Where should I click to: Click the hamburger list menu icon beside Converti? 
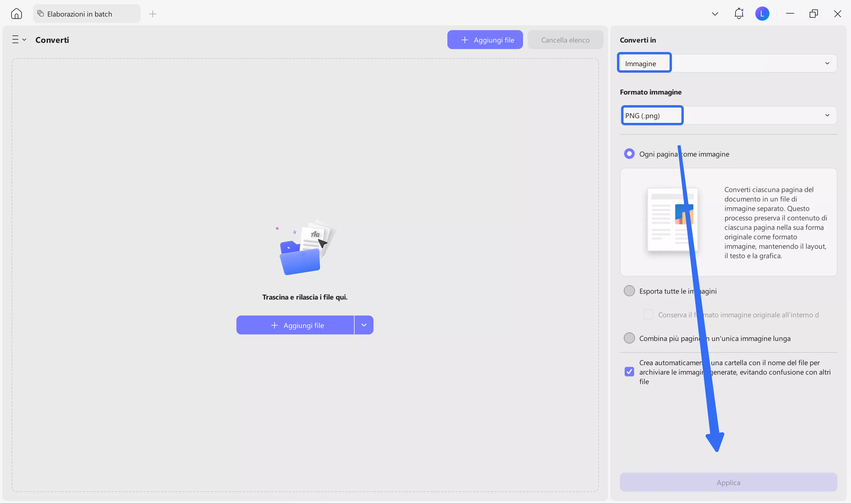[x=16, y=40]
